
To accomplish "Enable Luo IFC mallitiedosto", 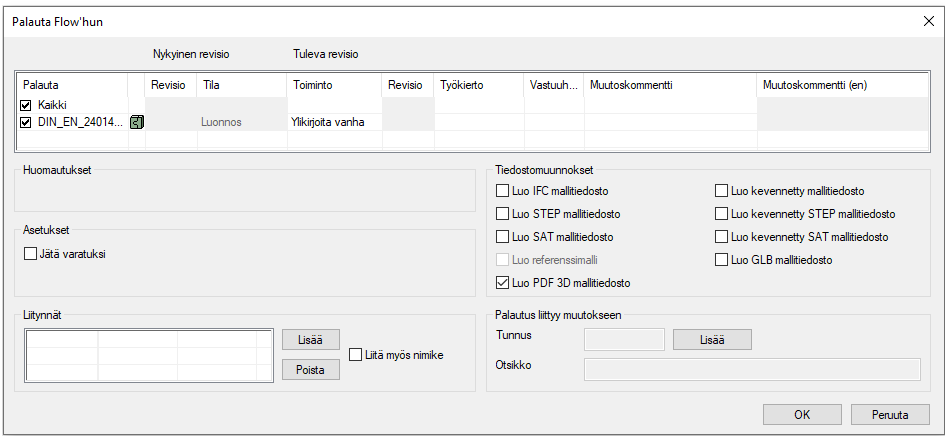I will (x=503, y=190).
